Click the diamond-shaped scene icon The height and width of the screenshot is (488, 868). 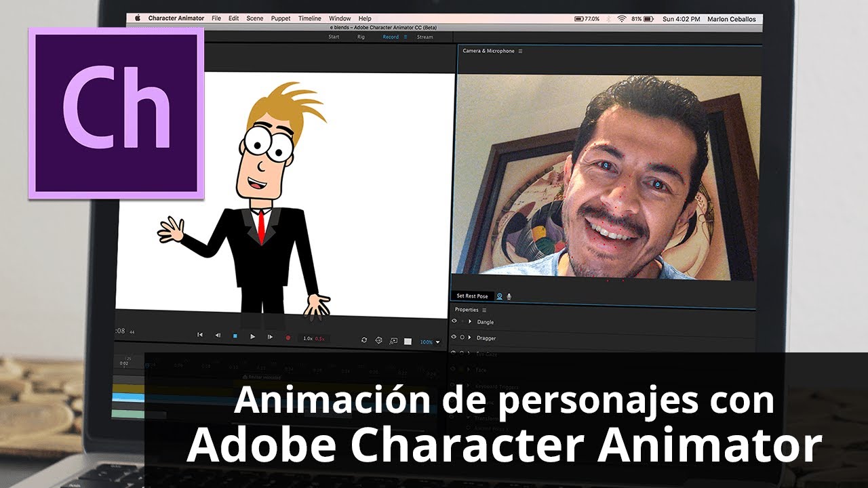[x=379, y=340]
